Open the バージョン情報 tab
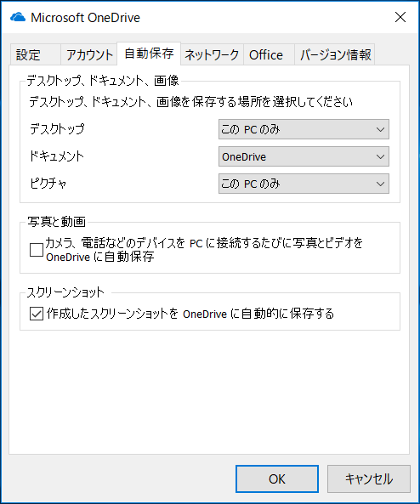The height and width of the screenshot is (504, 420). [335, 54]
